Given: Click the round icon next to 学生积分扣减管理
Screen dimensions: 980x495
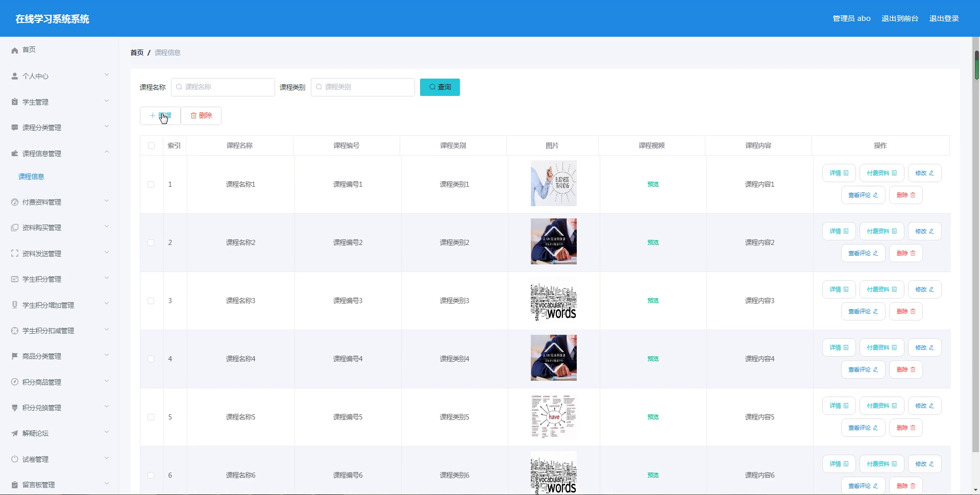Looking at the screenshot, I should (15, 331).
